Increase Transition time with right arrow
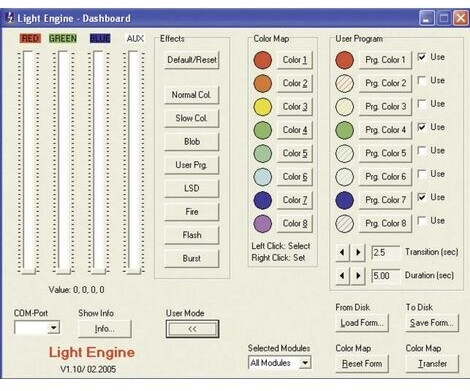Image resolution: width=470 pixels, height=391 pixels. click(x=358, y=252)
